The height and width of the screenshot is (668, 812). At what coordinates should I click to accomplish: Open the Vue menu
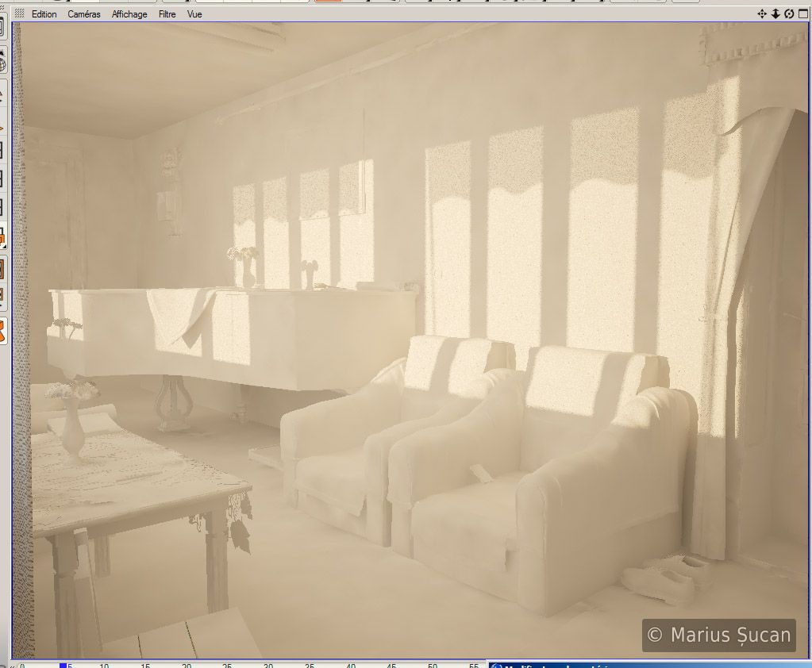(x=194, y=14)
